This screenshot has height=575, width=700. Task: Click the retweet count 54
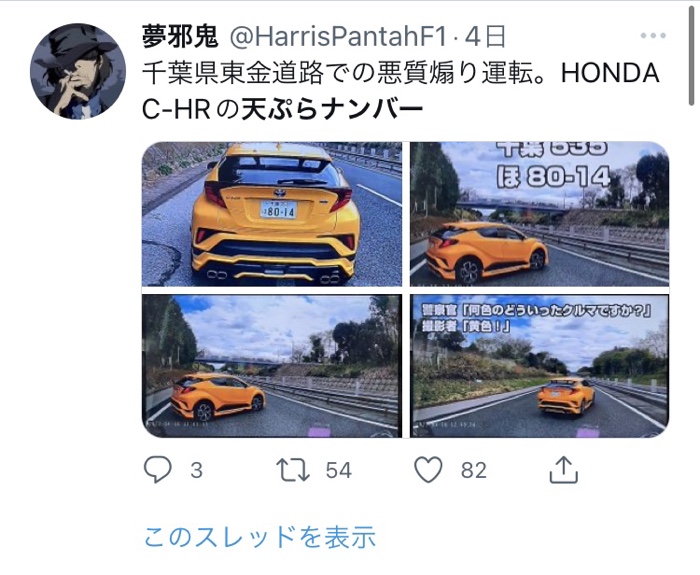(x=338, y=471)
